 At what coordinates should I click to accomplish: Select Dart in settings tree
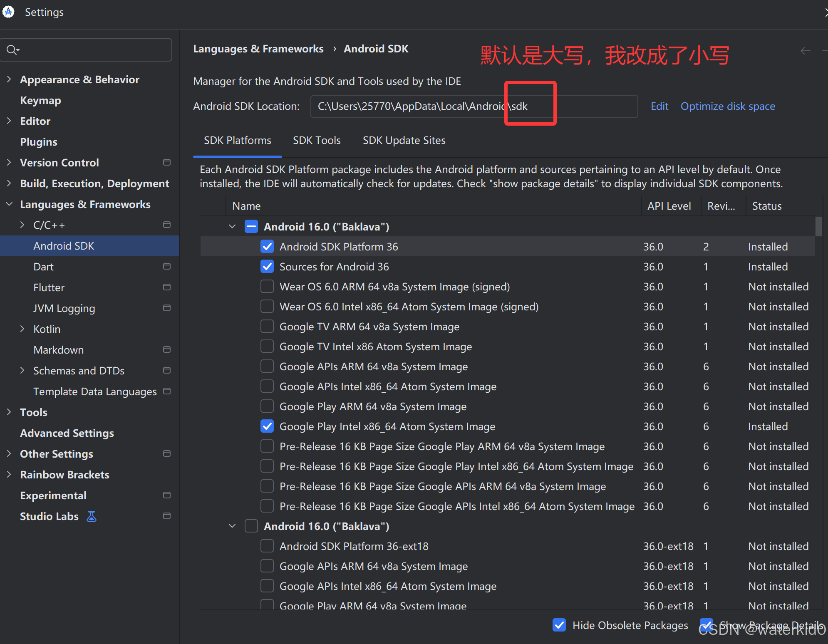point(43,267)
